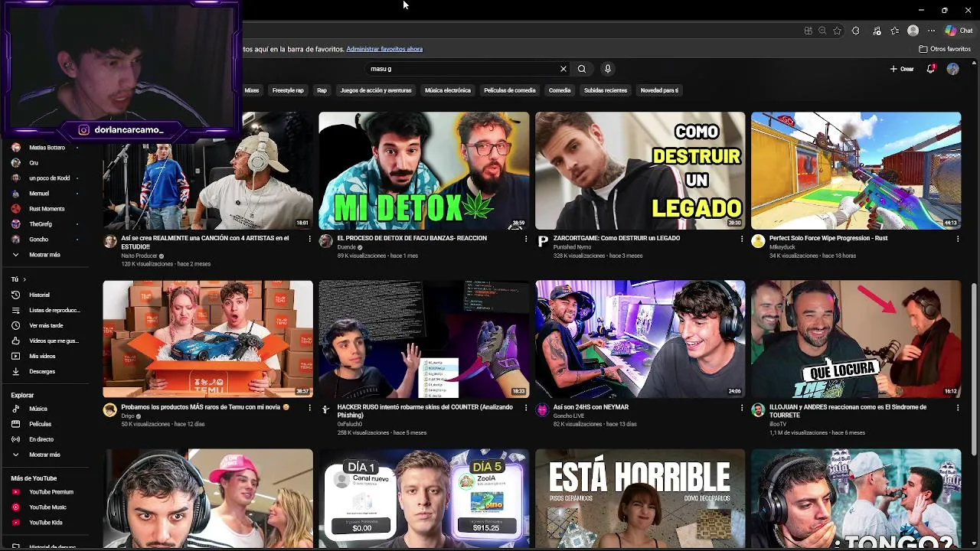Open more options for 24HS con NEYMAR video
The width and height of the screenshot is (980, 551).
pyautogui.click(x=741, y=408)
